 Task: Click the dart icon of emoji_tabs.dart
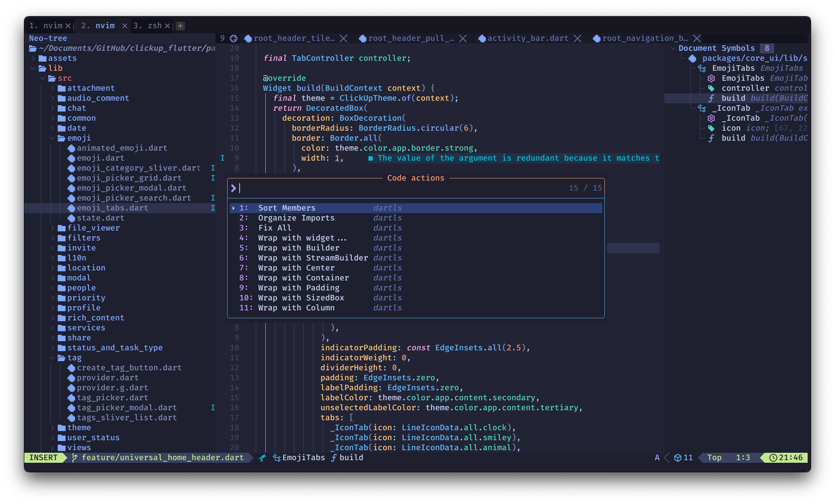click(x=72, y=208)
